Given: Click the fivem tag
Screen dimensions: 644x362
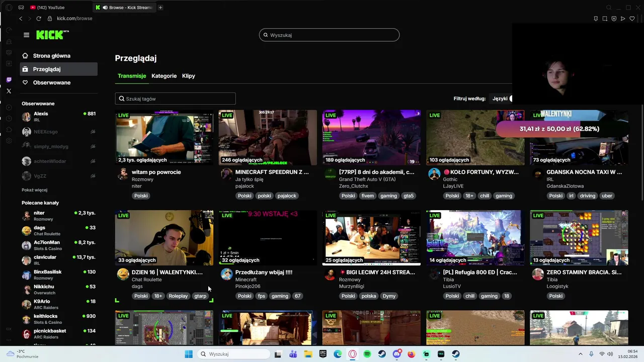Looking at the screenshot, I should [x=367, y=196].
